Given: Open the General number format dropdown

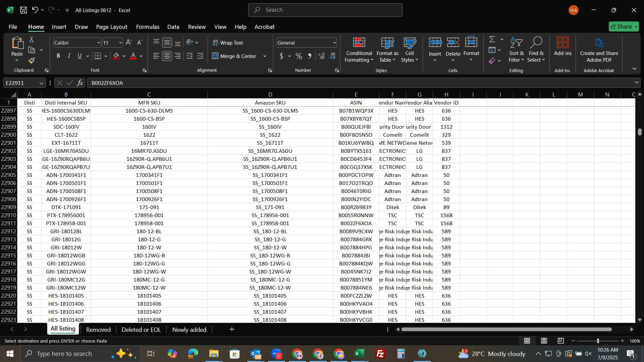Looking at the screenshot, I should [334, 43].
